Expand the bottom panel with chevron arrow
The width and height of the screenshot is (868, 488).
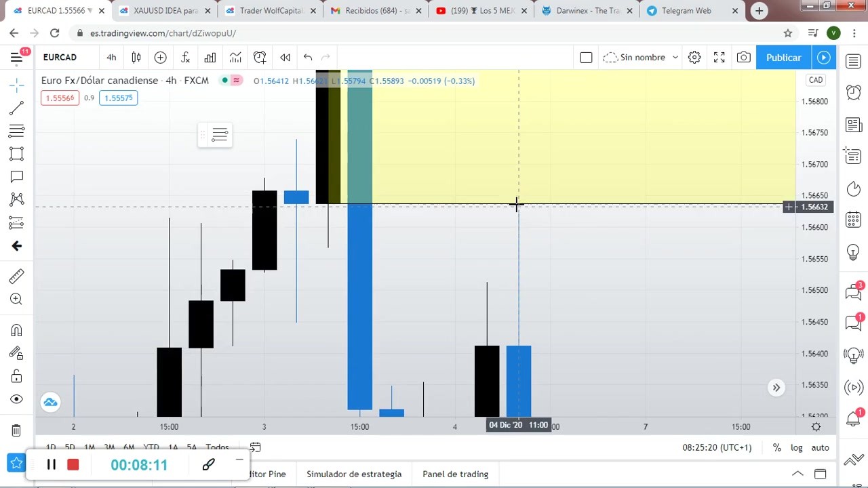[797, 474]
